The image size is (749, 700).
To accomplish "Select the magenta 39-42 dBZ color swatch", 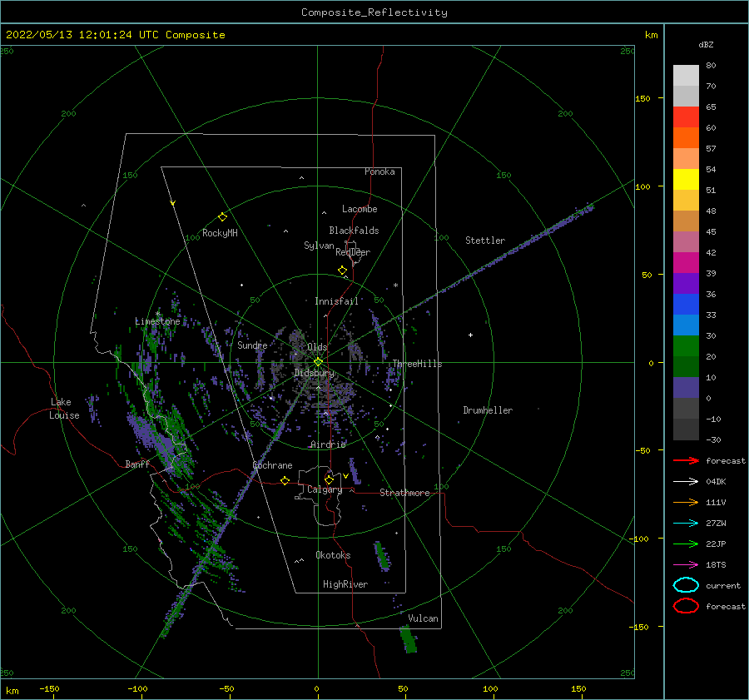I will [x=686, y=262].
